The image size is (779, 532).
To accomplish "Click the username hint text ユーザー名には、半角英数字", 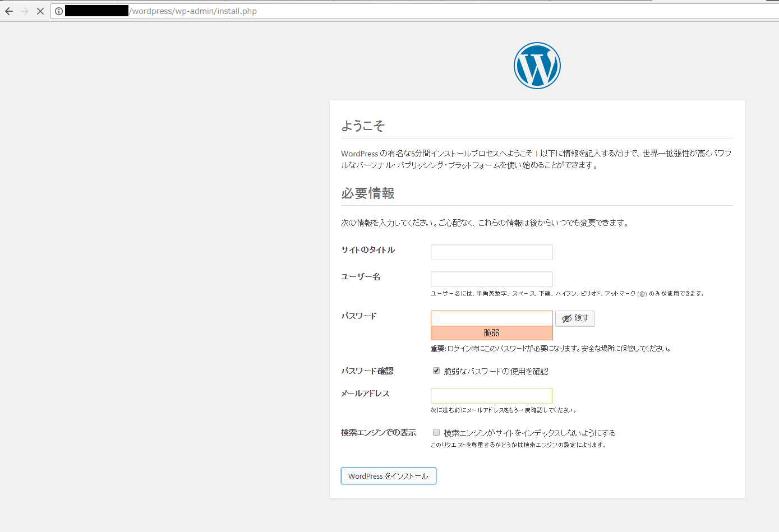I will [568, 294].
